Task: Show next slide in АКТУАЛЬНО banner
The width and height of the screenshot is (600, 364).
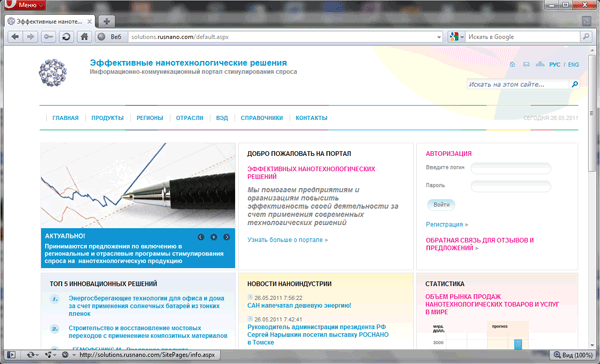Action: 227,237
